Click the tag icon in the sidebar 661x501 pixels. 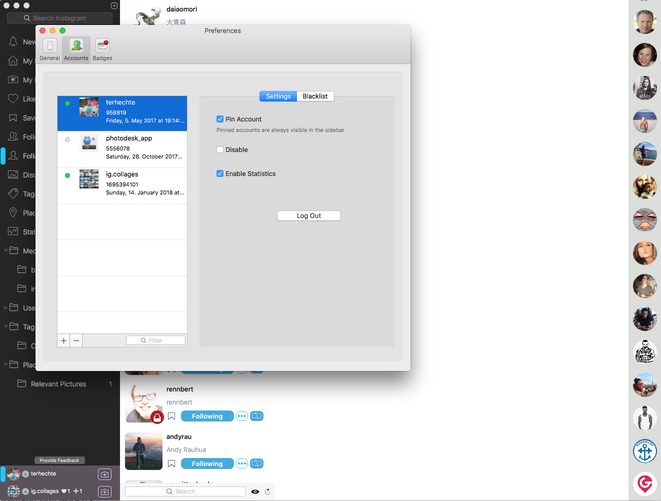pos(13,194)
